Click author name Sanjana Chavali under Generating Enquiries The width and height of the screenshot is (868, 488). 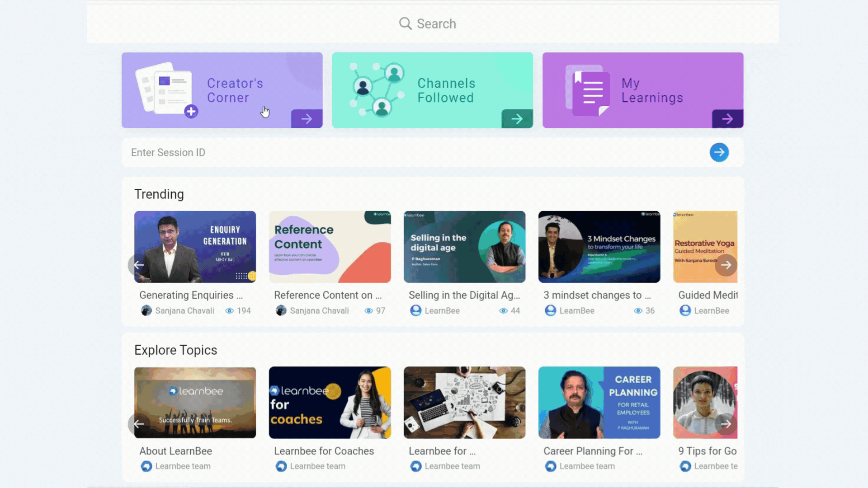point(184,311)
